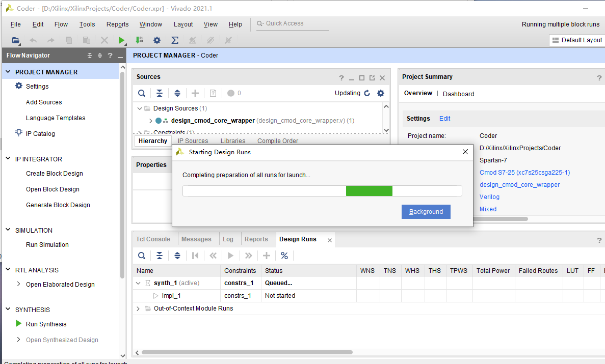Image resolution: width=605 pixels, height=364 pixels.
Task: Click the Sigma toolbar icon
Action: point(175,40)
